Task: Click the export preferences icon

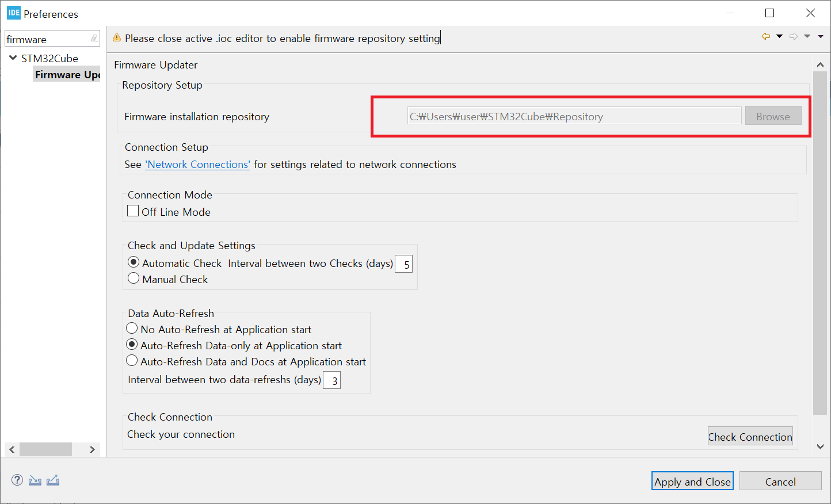Action: click(x=53, y=480)
